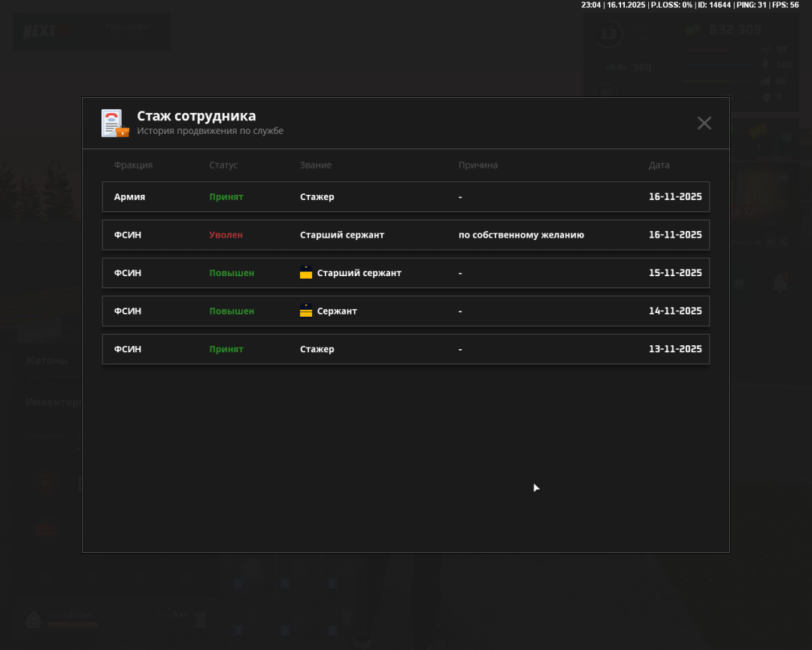
Task: Click the Принят status in the Армия row
Action: click(x=226, y=197)
